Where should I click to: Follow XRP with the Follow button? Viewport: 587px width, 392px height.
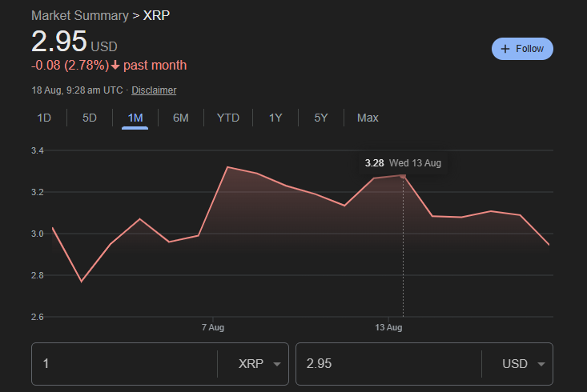point(522,49)
